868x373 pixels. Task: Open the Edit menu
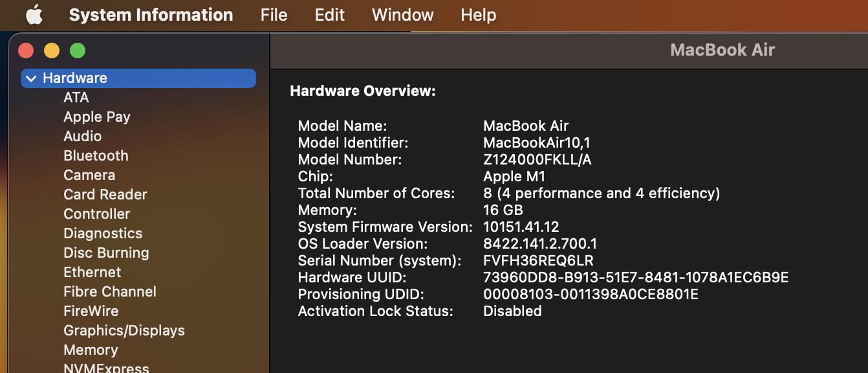click(x=330, y=15)
